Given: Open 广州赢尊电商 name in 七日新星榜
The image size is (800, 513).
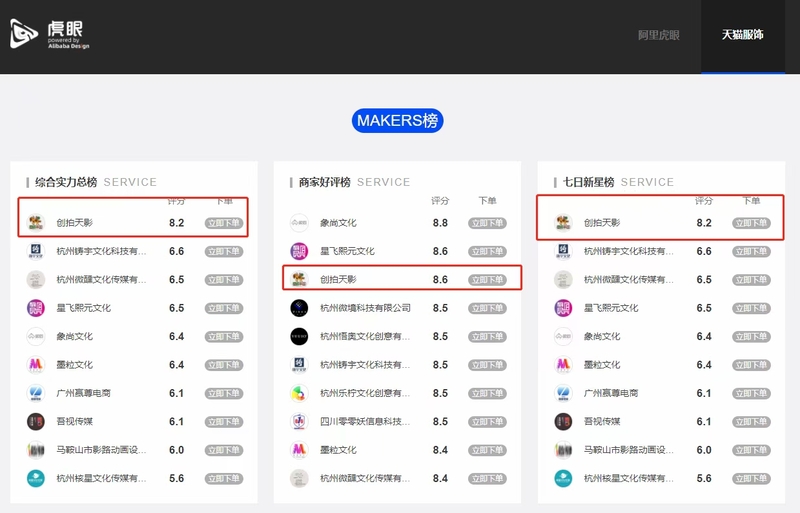Looking at the screenshot, I should click(611, 393).
